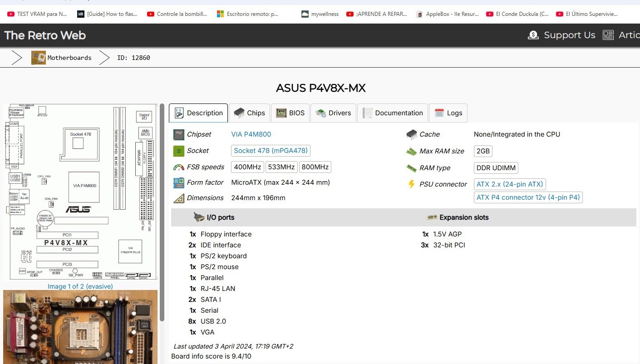Click the Motherboards breadcrumb link
This screenshot has height=364, width=640.
69,58
